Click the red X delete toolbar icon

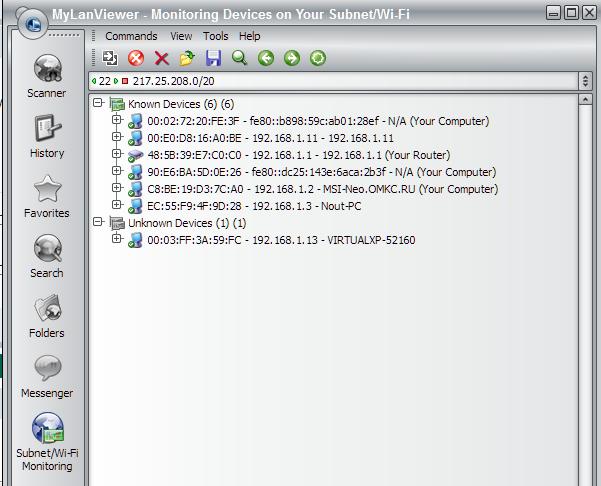coord(162,59)
